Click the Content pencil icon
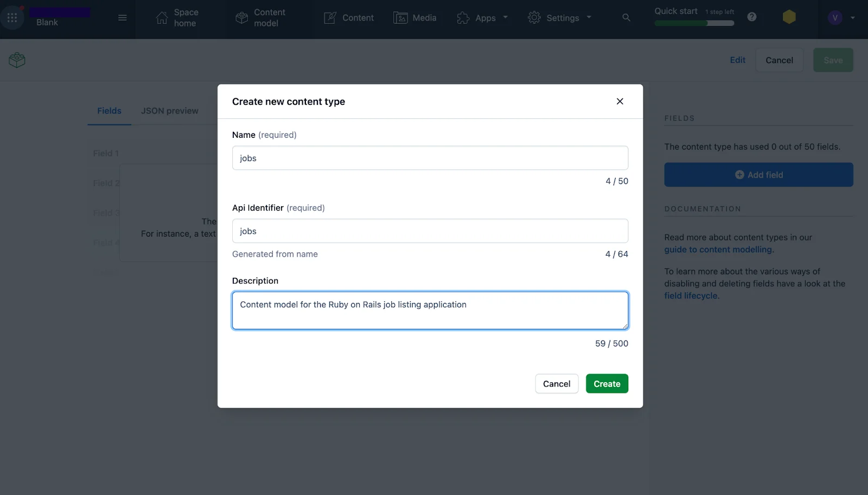Screen dimensions: 868x495 [330, 18]
